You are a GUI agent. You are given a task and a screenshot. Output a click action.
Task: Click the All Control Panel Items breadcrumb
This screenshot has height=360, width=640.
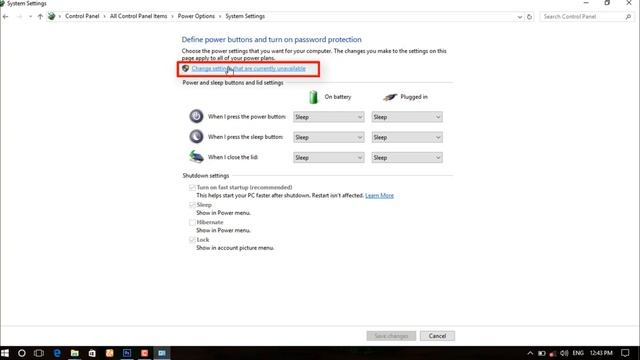(x=138, y=16)
